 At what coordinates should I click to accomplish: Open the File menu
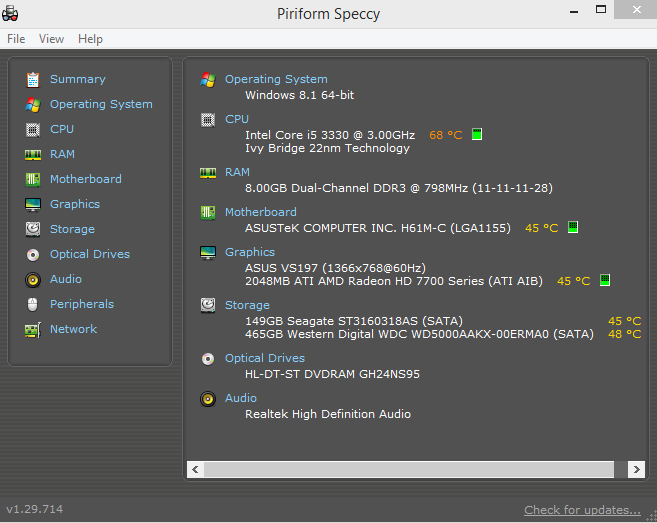(16, 39)
